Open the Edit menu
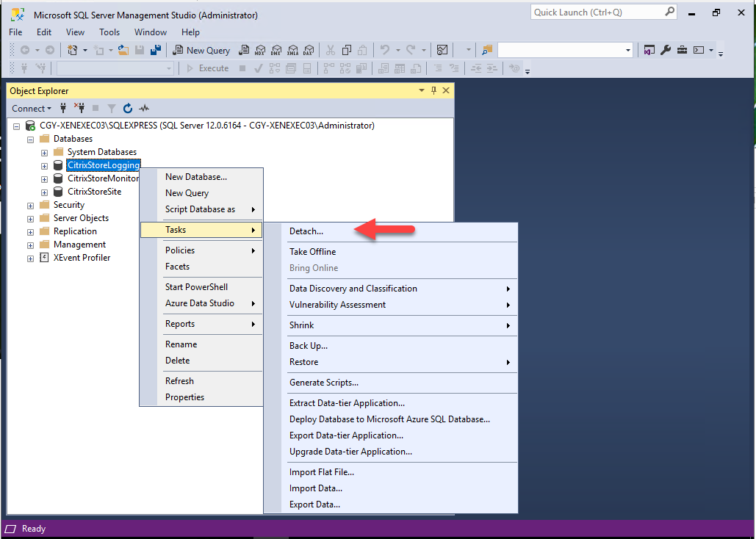Screen dimensions: 756x539 44,32
